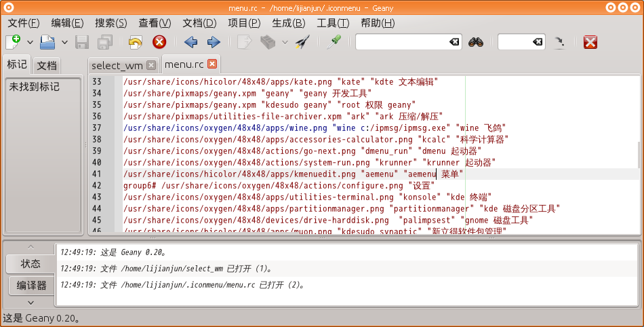Open the 搜索(S) menu
Image resolution: width=644 pixels, height=327 pixels.
point(111,23)
